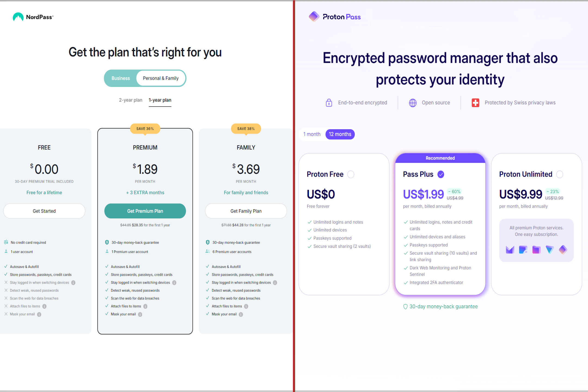Click Get Premium Plan button on NordPass
This screenshot has height=392, width=588.
click(145, 211)
